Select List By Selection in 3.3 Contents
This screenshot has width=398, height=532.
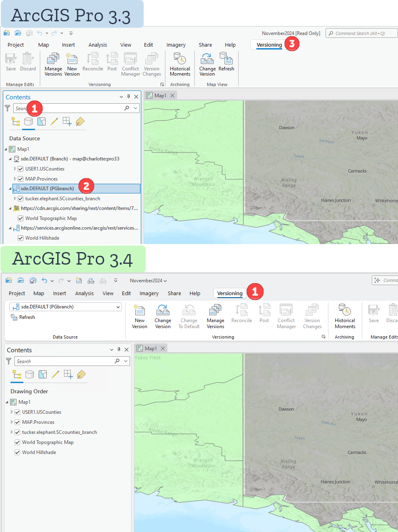coord(41,121)
